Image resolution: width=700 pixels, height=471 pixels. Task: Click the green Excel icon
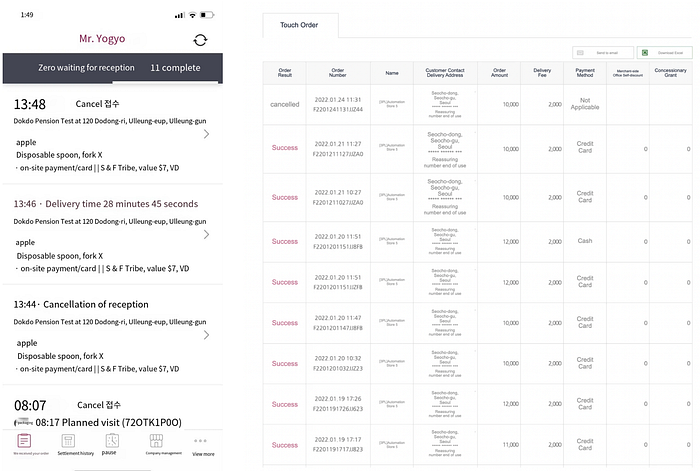(645, 53)
